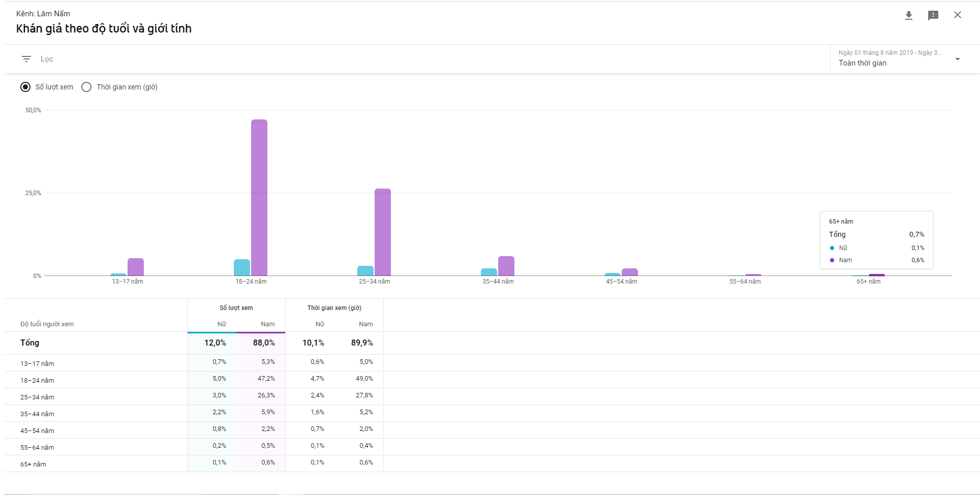Click the blue female bar for 18–24
Viewport: 980px width, 495px height.
(x=242, y=267)
